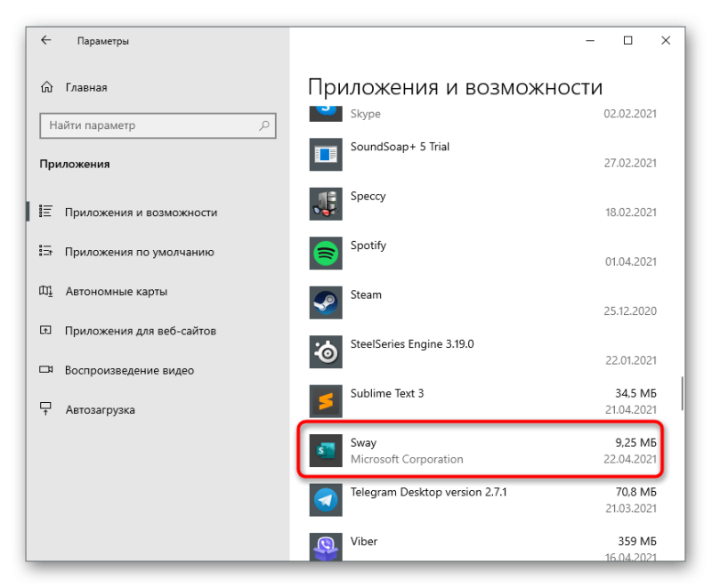Open Приложения по умолчанию section
Screen dimensions: 712x588
(158, 252)
